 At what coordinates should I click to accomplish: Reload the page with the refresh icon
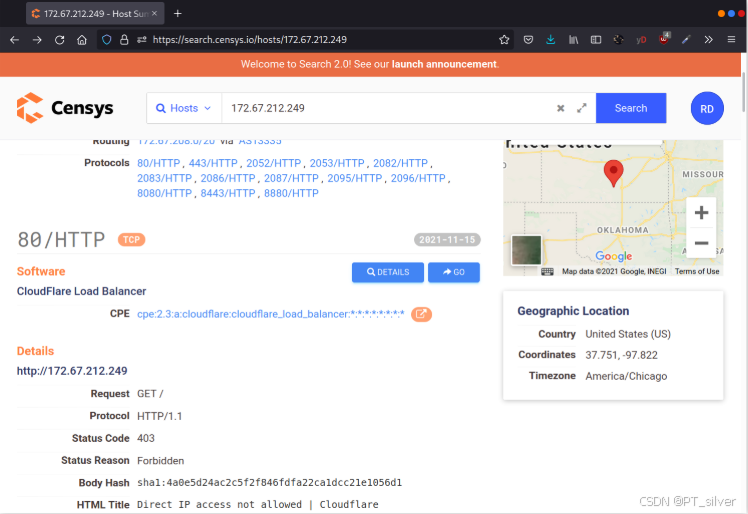(x=60, y=40)
